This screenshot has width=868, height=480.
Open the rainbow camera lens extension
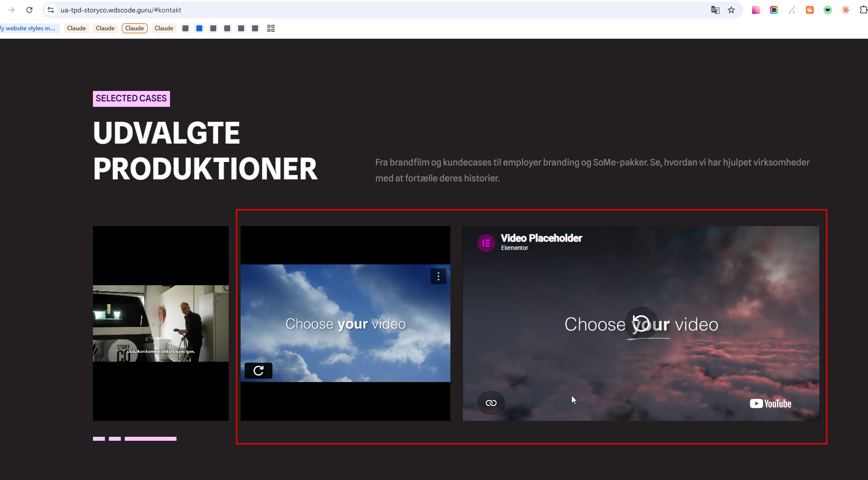coord(774,10)
